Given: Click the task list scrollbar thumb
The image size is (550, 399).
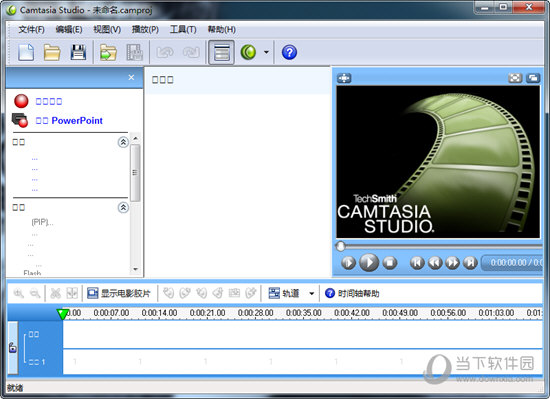Looking at the screenshot, I should coord(135,173).
